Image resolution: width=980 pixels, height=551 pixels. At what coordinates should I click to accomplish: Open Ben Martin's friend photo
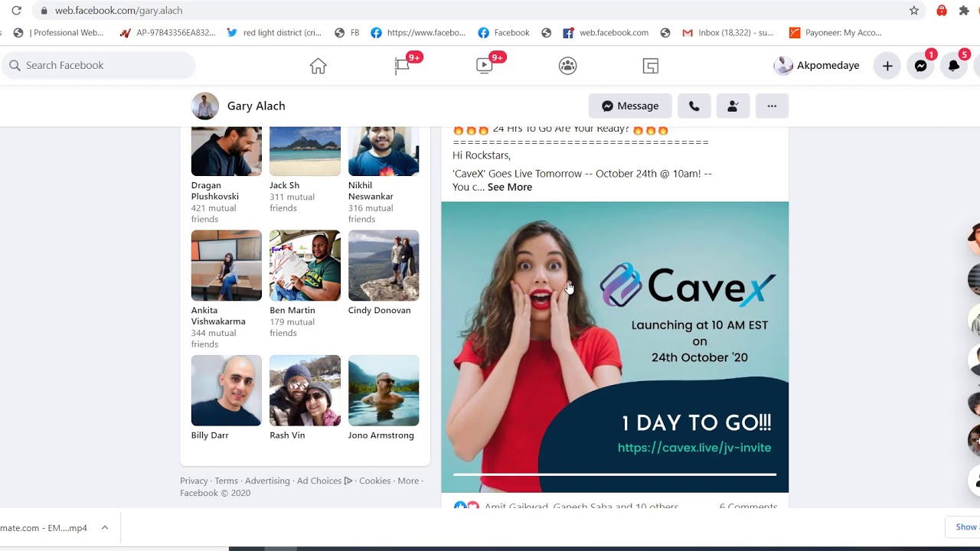point(305,266)
